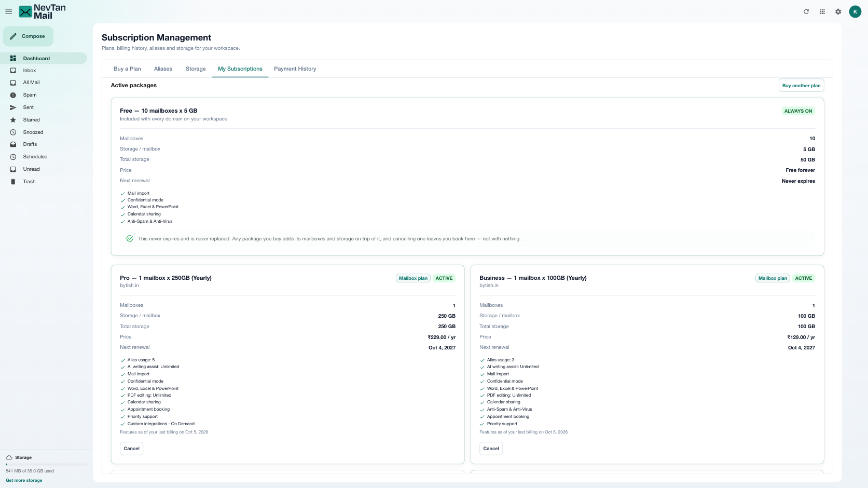This screenshot has width=868, height=488.
Task: Open the apps grid icon
Action: (822, 11)
